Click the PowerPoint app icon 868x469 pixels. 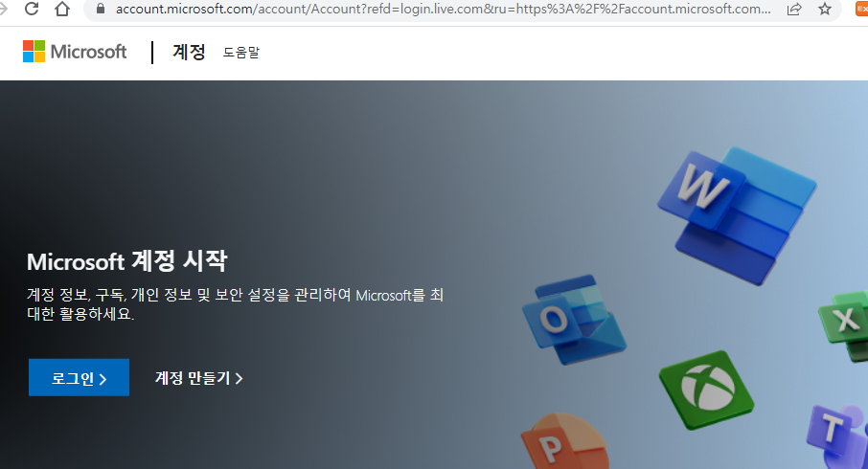tap(564, 441)
